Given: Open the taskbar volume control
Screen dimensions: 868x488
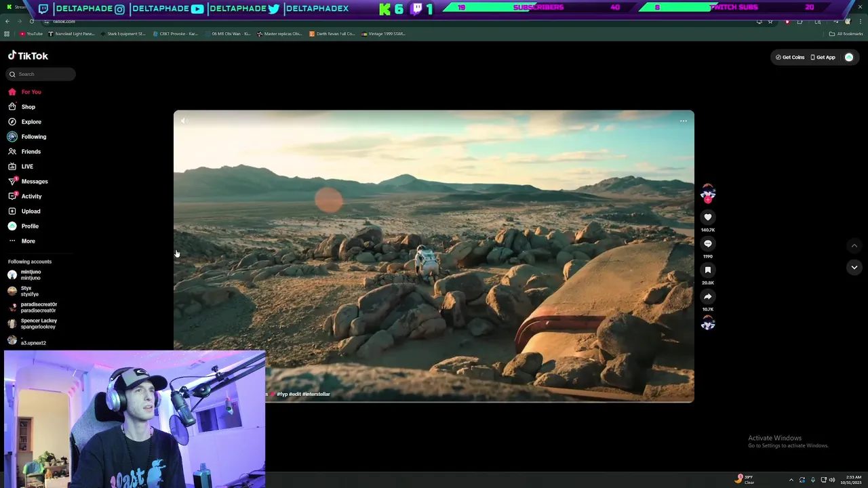Looking at the screenshot, I should click(832, 480).
